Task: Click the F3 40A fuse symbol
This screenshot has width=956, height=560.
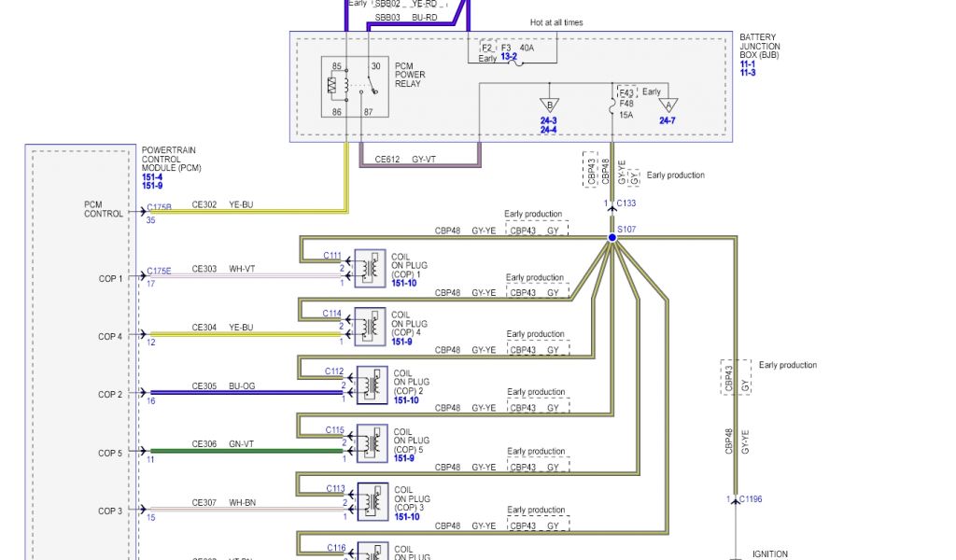Action: tap(514, 57)
